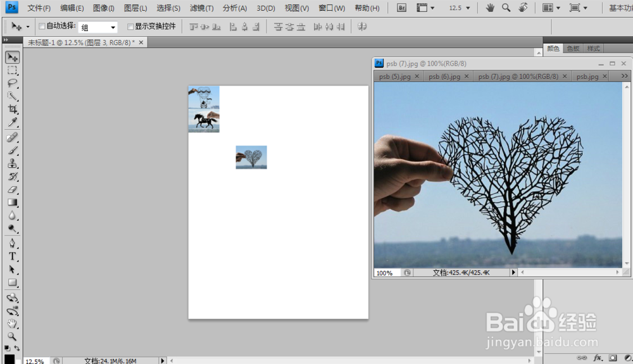Screen dimensions: 633x364
Task: Reset to default foreground and background colors
Action: [x=7, y=348]
